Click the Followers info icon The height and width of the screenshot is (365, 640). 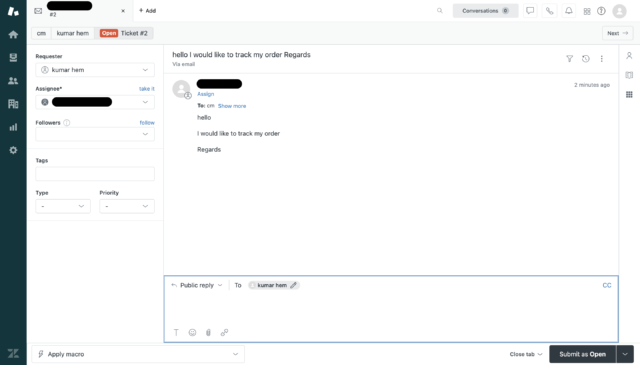pos(67,122)
